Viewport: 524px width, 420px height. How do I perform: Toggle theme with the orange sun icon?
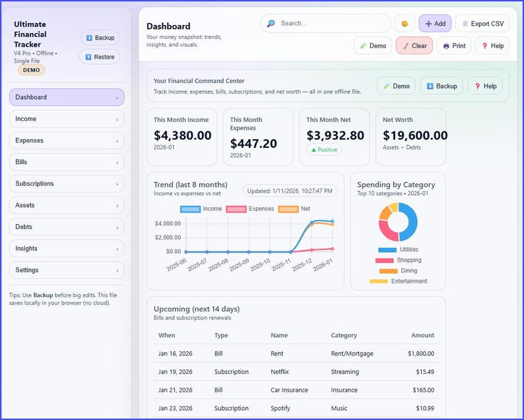coord(405,24)
